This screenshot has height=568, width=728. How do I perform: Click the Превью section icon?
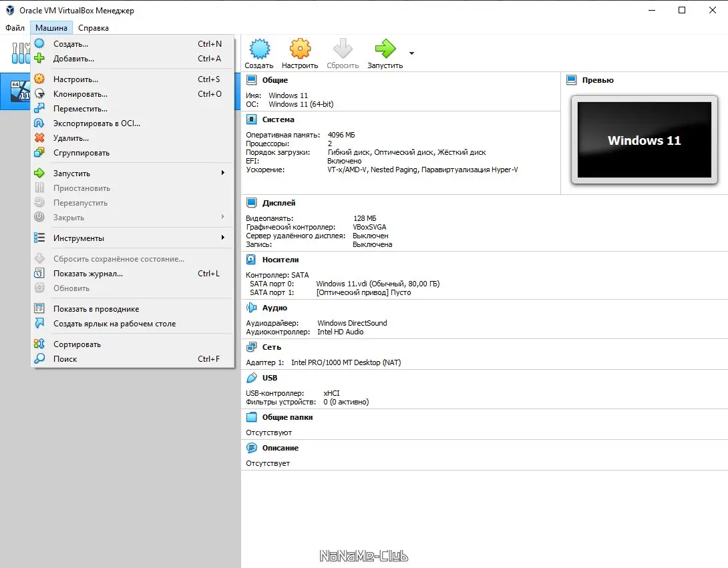572,80
